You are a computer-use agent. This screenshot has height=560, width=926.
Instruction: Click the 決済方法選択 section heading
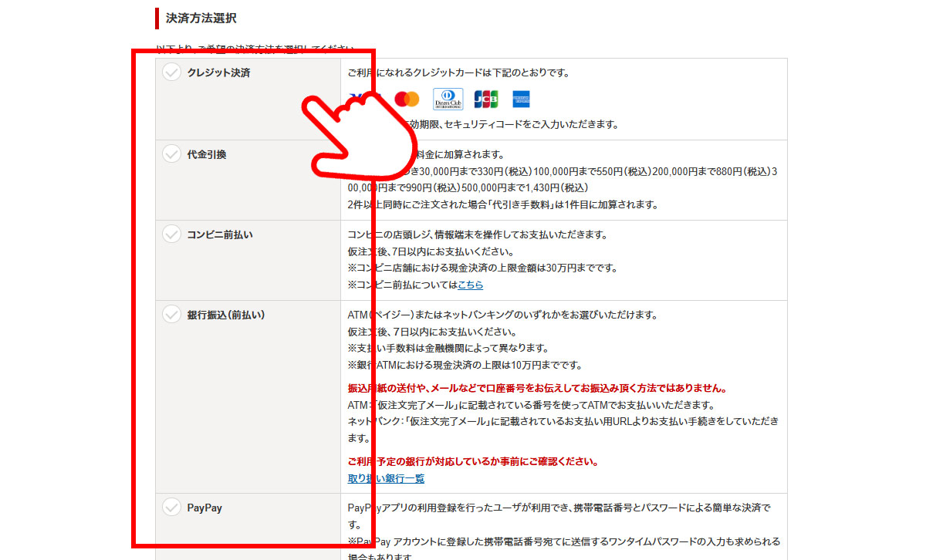(x=201, y=18)
